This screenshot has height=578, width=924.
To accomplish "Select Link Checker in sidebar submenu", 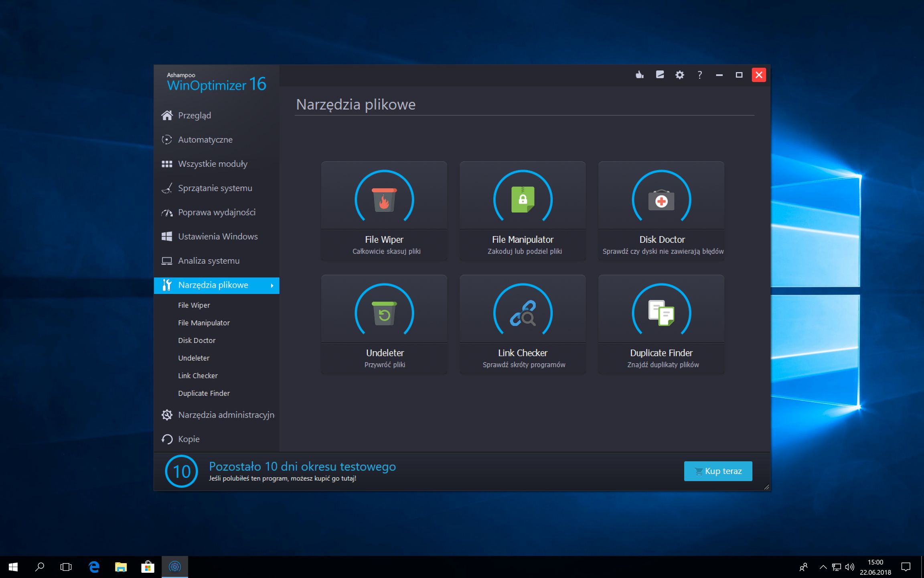I will pos(198,376).
